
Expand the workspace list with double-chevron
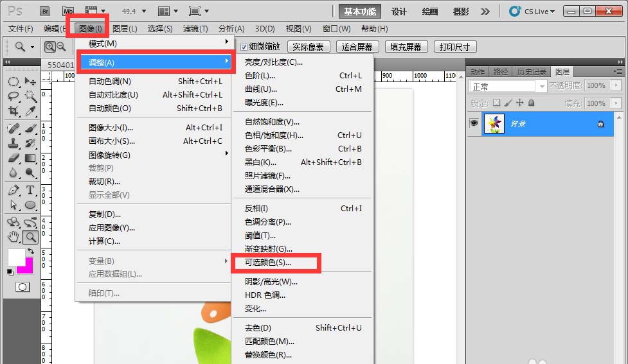pyautogui.click(x=485, y=12)
